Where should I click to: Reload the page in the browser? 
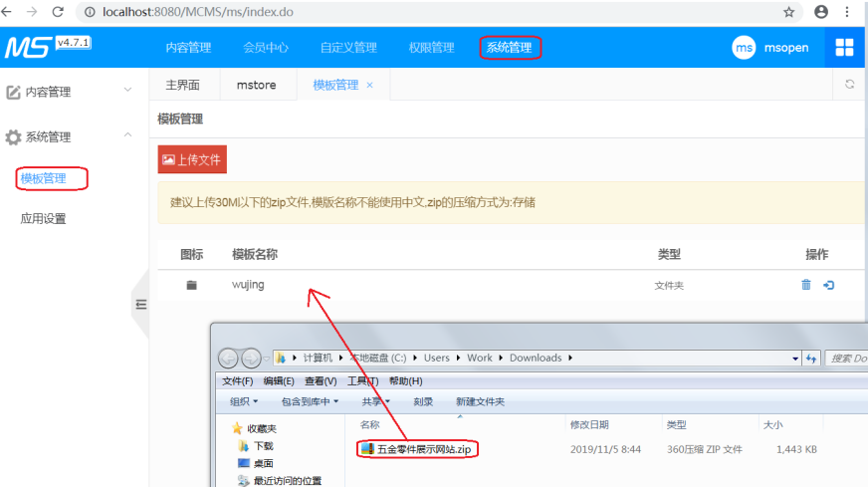(58, 12)
